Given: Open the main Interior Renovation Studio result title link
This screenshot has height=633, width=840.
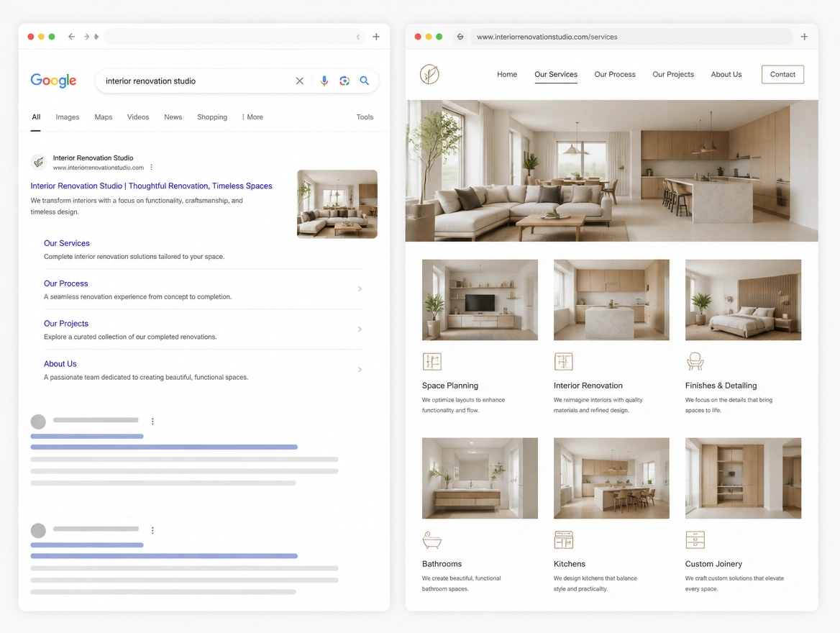Looking at the screenshot, I should (x=151, y=186).
